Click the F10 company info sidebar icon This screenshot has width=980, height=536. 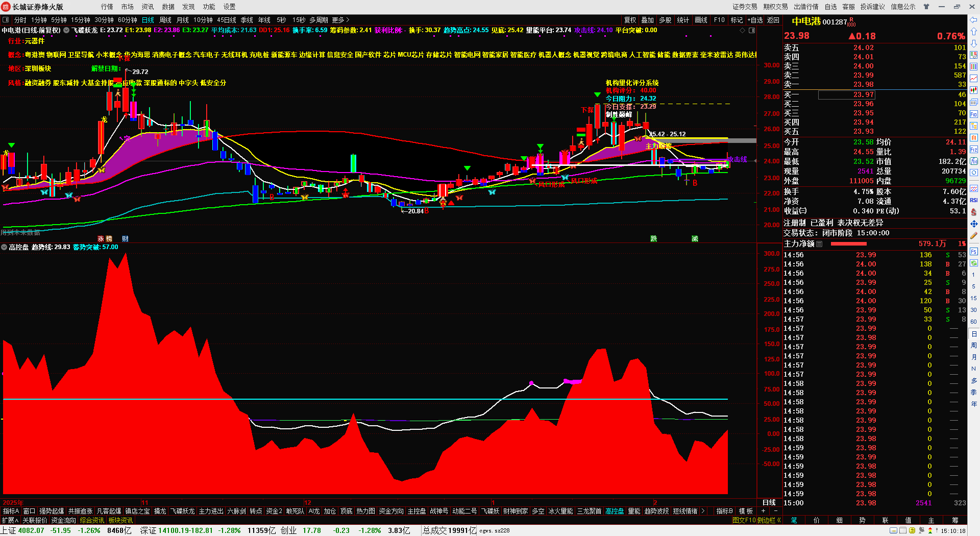click(974, 114)
